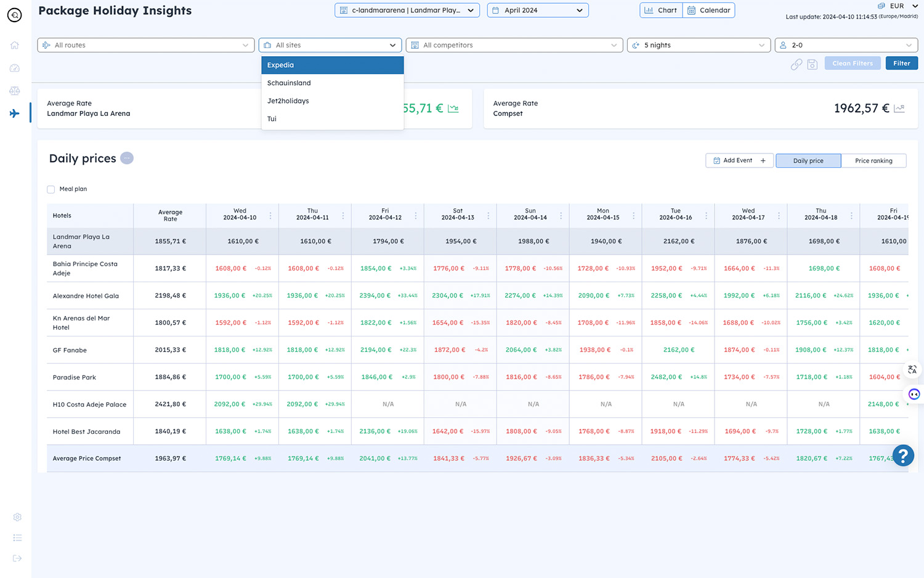Open the home icon in sidebar
Screen dimensions: 924x578
click(x=15, y=45)
